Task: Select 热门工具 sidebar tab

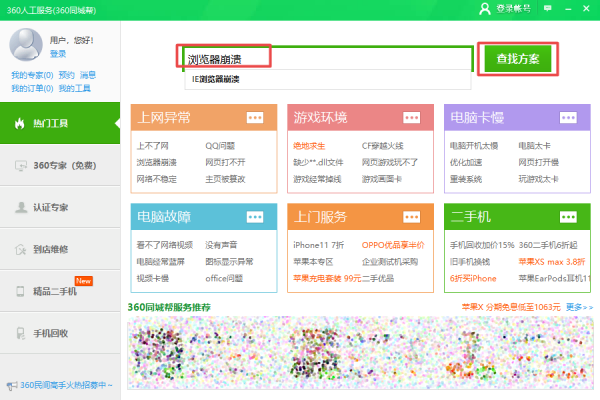Action: click(x=60, y=123)
